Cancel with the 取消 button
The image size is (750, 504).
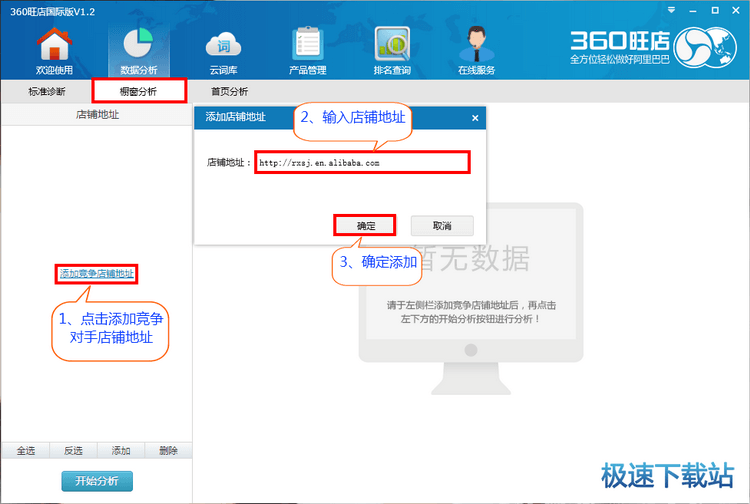(x=442, y=225)
